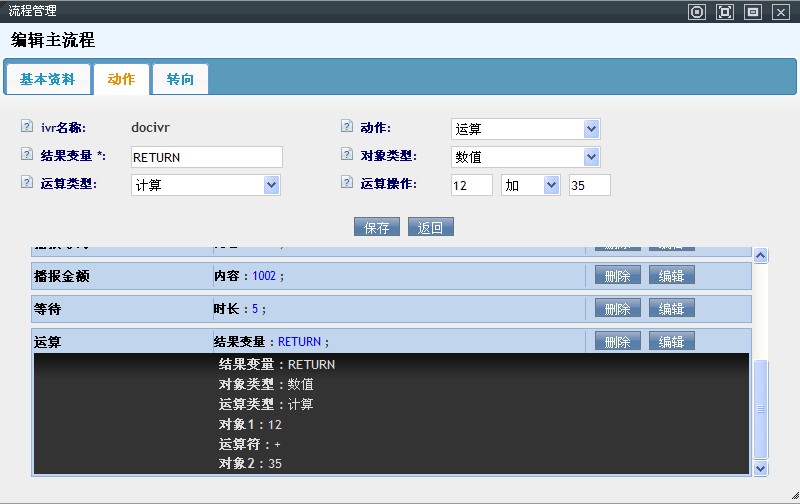Switch to the 转向 tab
The width and height of the screenshot is (800, 504).
point(180,79)
